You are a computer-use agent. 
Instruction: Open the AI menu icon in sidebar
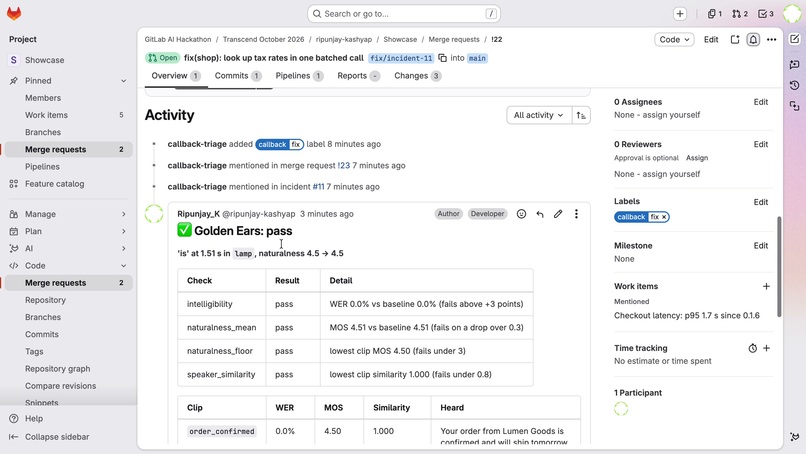pos(14,248)
